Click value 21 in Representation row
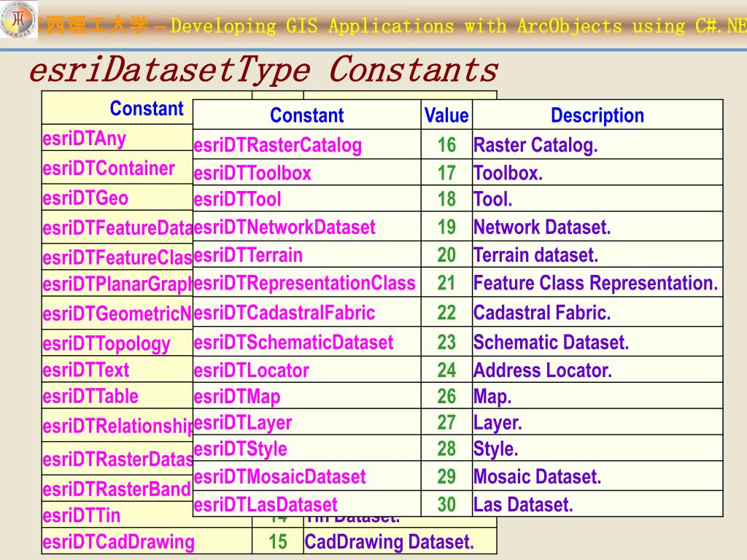Viewport: 747px width, 560px height. (x=446, y=284)
